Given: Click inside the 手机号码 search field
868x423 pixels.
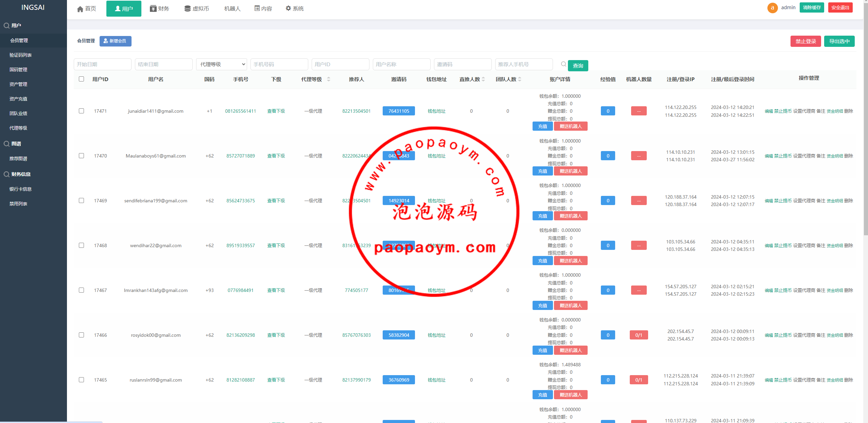Looking at the screenshot, I should tap(279, 64).
